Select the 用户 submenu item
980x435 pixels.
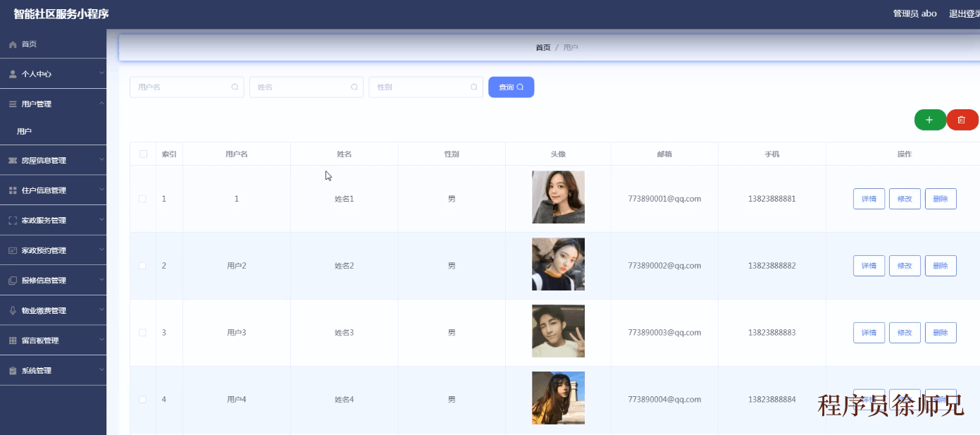(53, 132)
